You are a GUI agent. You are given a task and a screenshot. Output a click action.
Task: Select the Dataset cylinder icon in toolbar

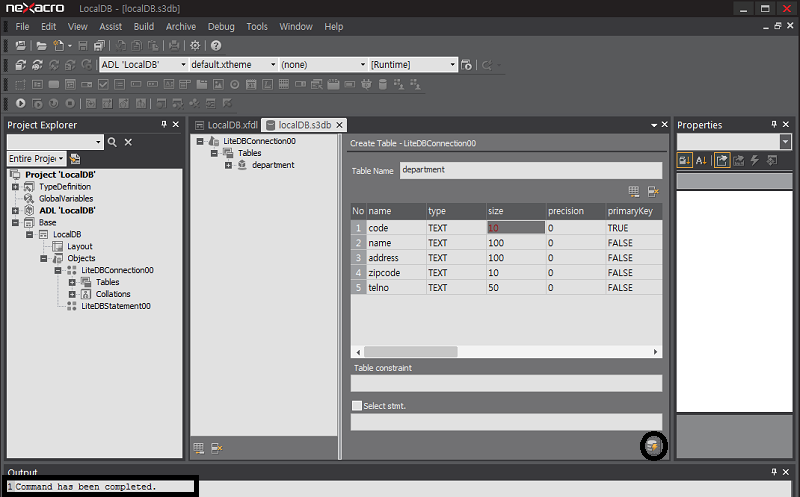(383, 84)
